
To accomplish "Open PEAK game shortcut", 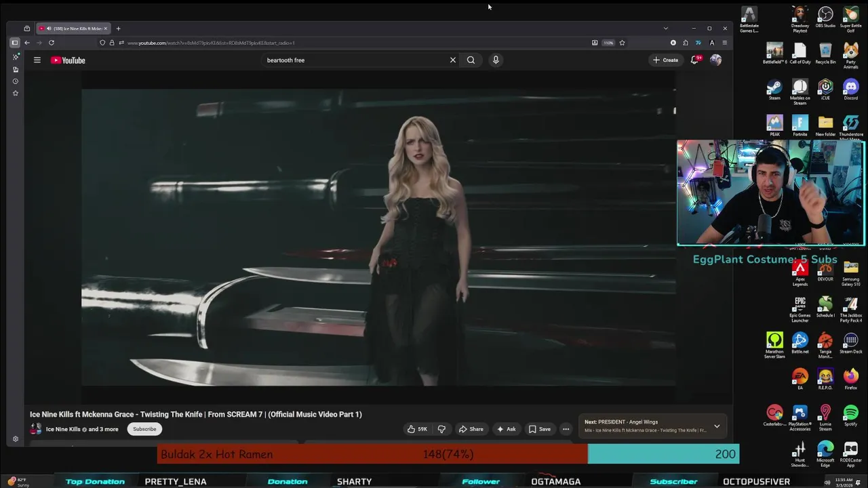I will click(774, 126).
